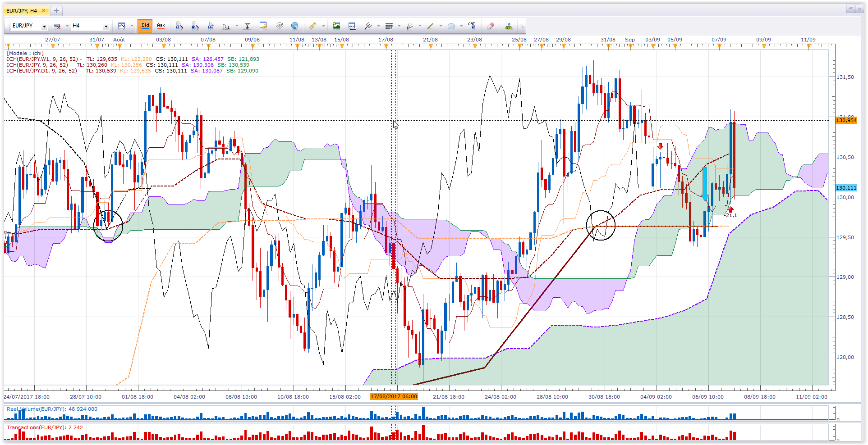Click the add image icon
Screen dimensions: 868x445
tap(336, 26)
